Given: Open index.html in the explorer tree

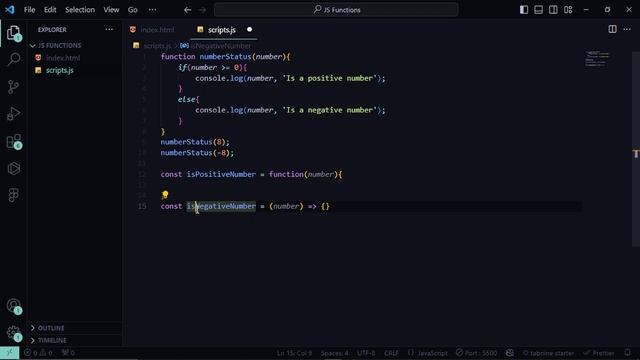Looking at the screenshot, I should (x=63, y=58).
